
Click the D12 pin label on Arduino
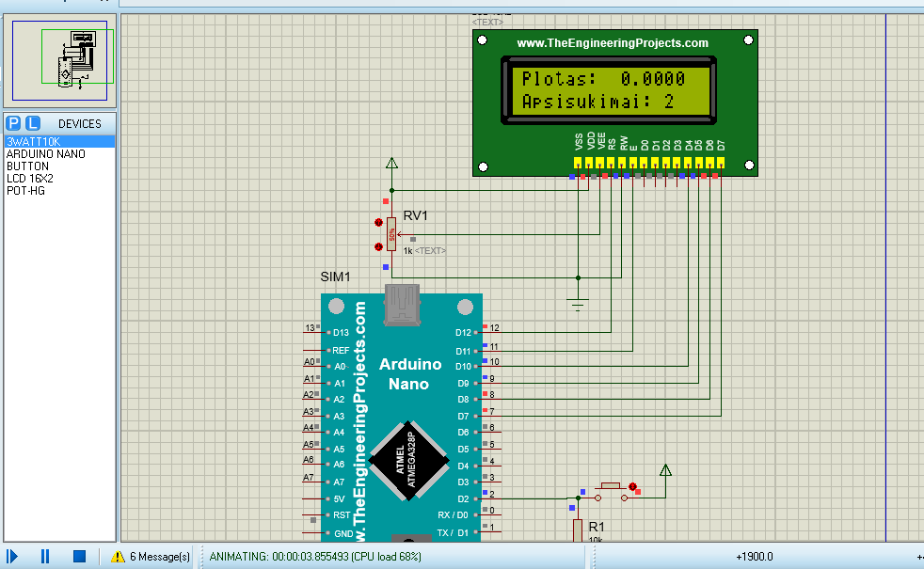[x=463, y=333]
